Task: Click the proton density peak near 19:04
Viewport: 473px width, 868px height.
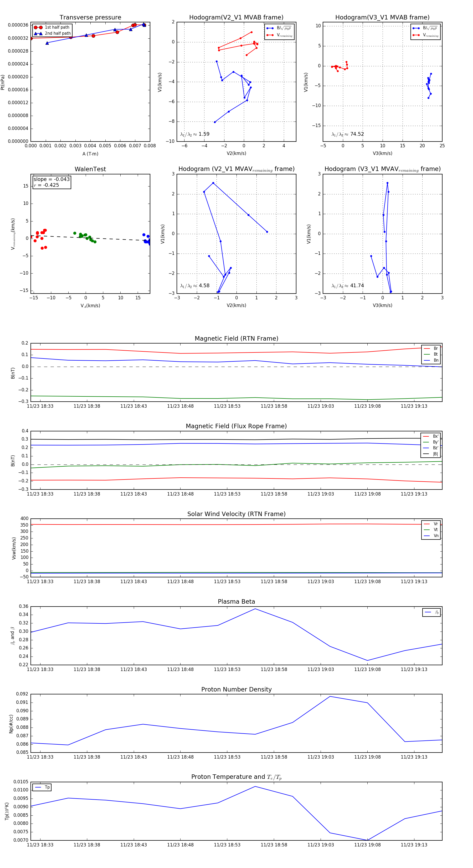Action: (x=330, y=697)
